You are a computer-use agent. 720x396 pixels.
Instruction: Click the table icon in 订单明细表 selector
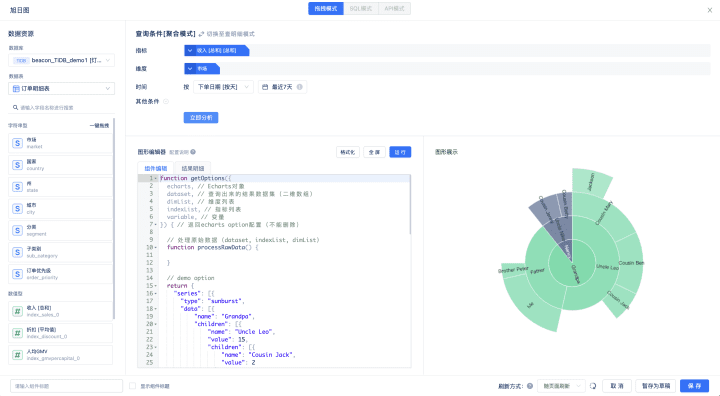16,89
